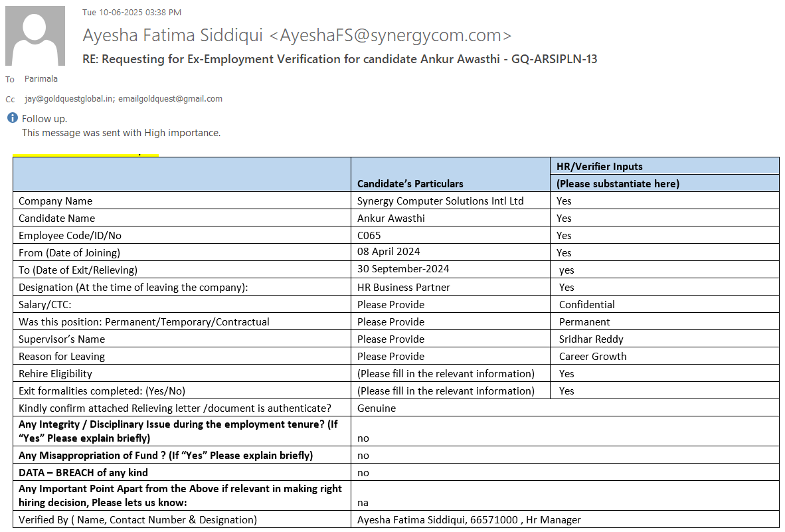785x532 pixels.
Task: Click the Sridhar Reddy supervisor cell
Action: coord(591,339)
